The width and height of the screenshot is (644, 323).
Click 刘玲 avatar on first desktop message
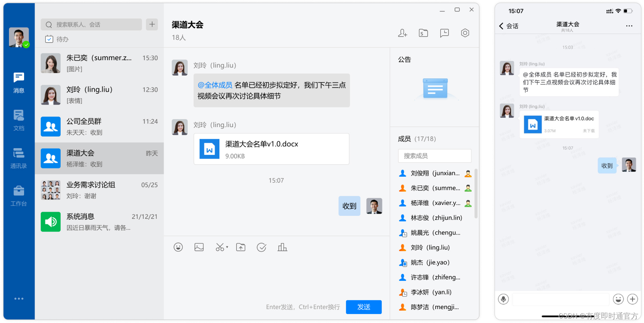(180, 68)
